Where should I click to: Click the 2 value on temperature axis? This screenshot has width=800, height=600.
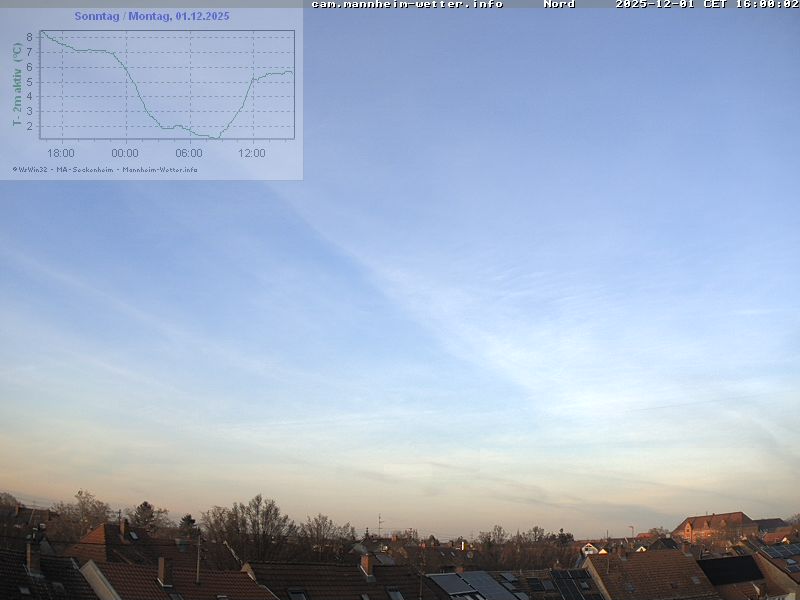(x=30, y=126)
